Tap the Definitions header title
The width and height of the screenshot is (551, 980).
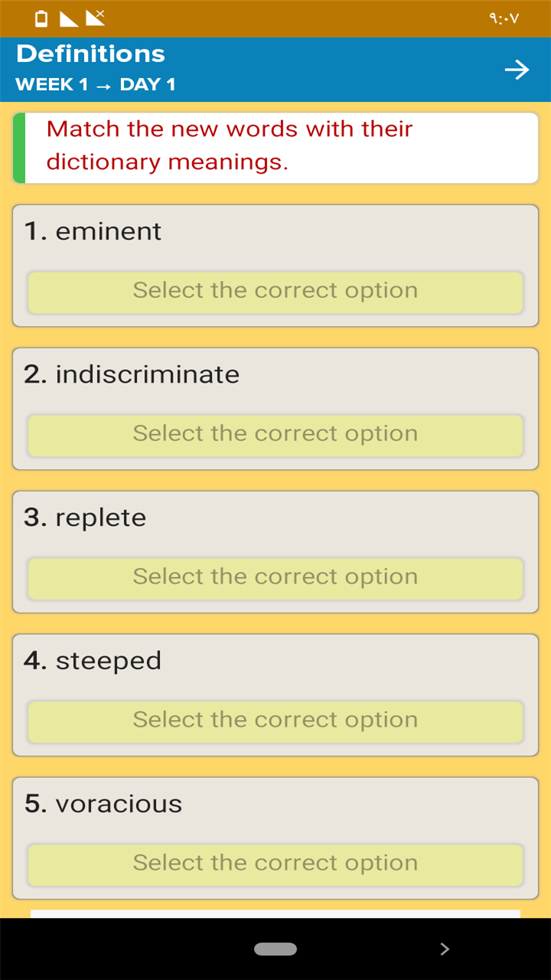pos(90,54)
